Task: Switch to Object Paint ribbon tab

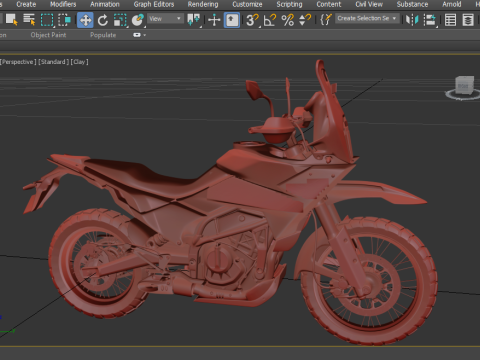Action: tap(48, 35)
